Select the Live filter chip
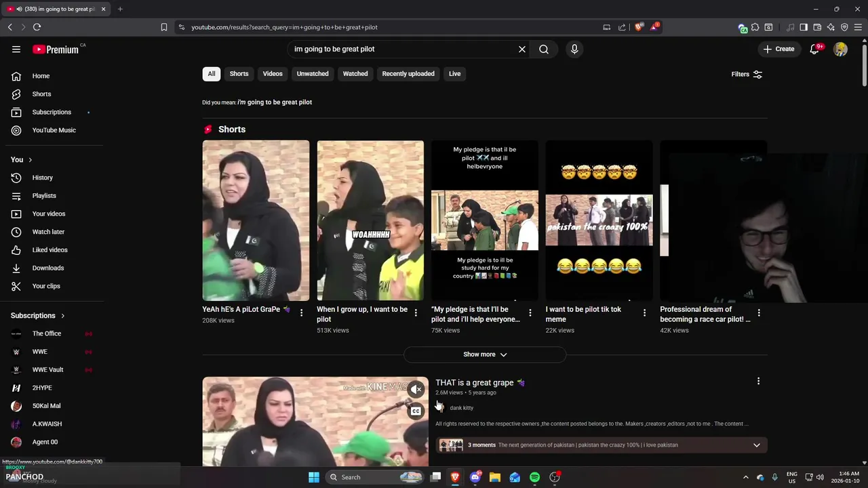The image size is (868, 488). pyautogui.click(x=454, y=74)
